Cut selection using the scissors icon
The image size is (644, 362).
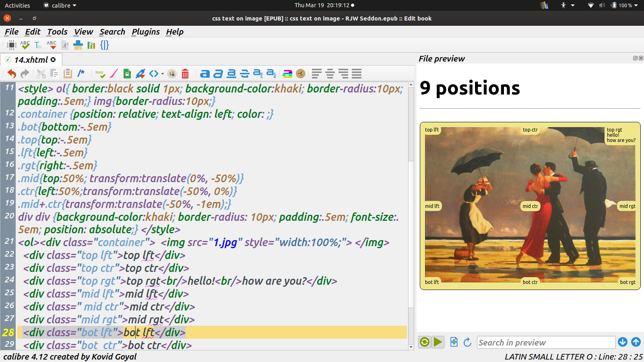(41, 74)
